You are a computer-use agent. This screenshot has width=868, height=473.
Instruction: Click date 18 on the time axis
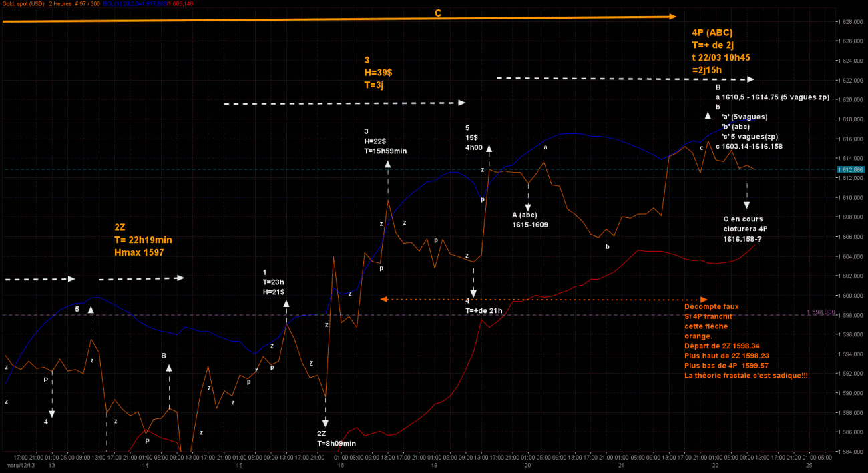340,464
